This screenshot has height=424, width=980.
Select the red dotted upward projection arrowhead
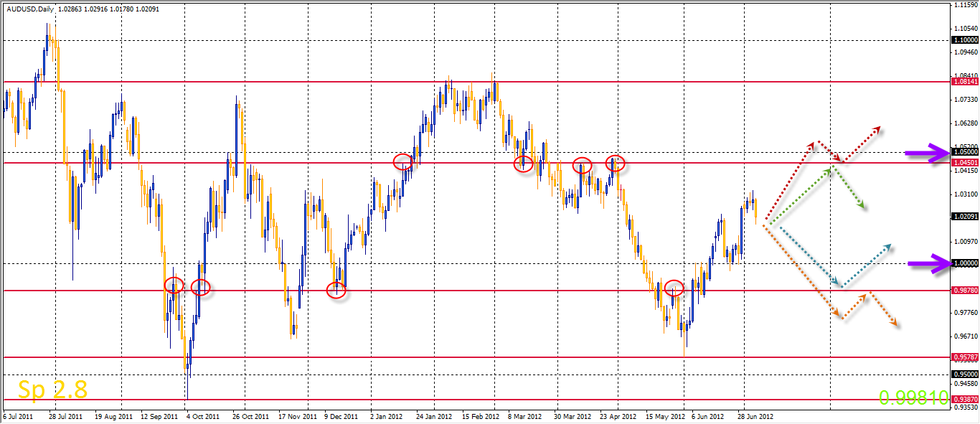(x=877, y=130)
